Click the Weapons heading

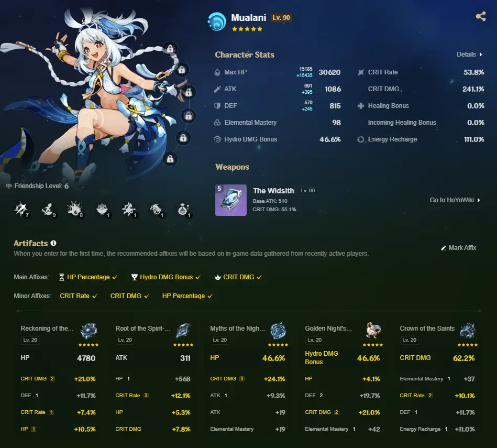click(x=232, y=167)
